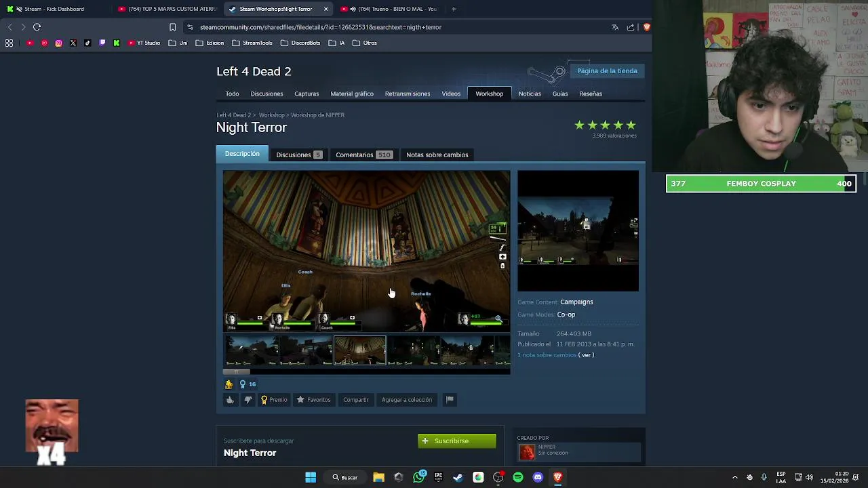868x488 pixels.
Task: Open the Reseñas hub tab
Action: click(x=591, y=94)
